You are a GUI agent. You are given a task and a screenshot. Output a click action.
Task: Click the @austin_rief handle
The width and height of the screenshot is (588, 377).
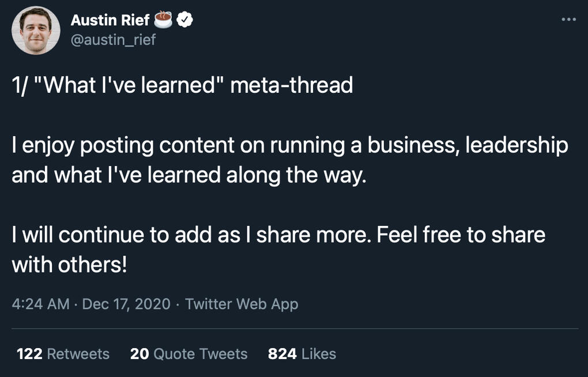point(113,40)
